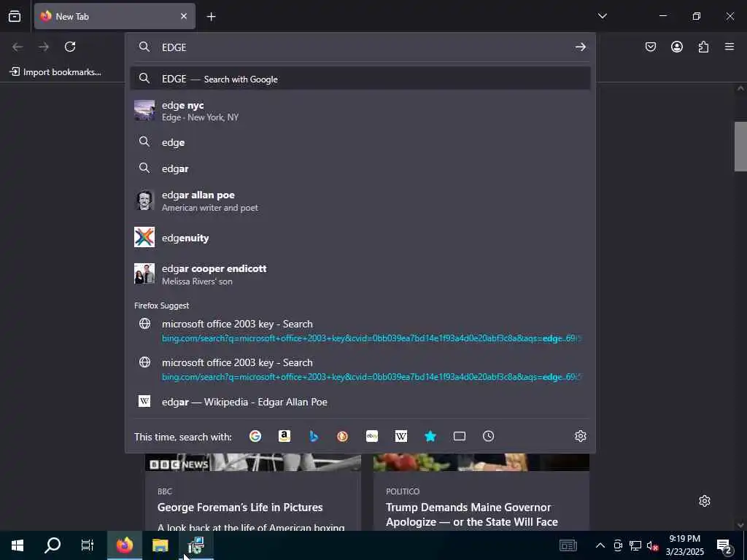Open the network tray icon
The height and width of the screenshot is (560, 747).
(x=635, y=545)
